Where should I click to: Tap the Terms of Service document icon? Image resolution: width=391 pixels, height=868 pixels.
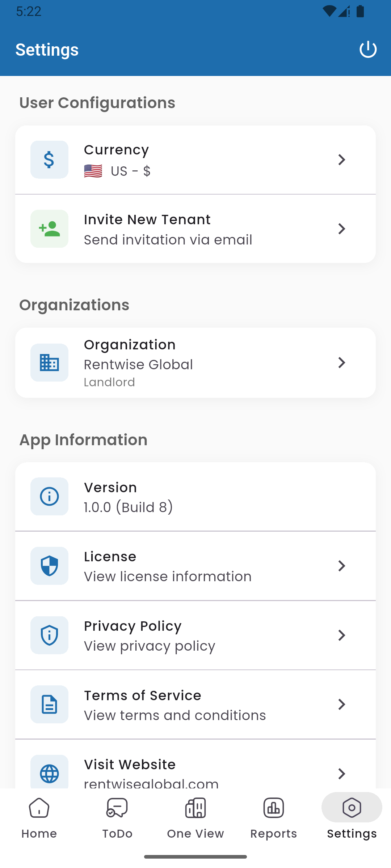(x=49, y=704)
